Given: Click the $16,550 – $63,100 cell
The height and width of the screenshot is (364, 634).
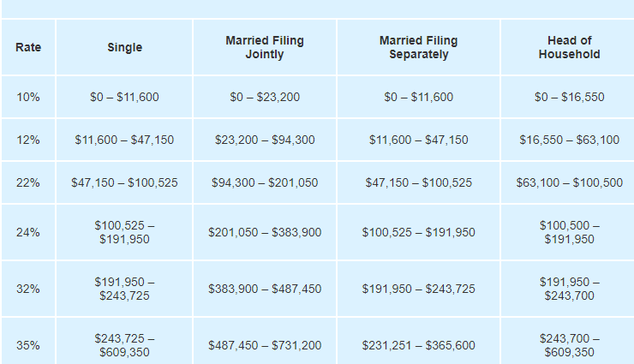Looking at the screenshot, I should (569, 140).
